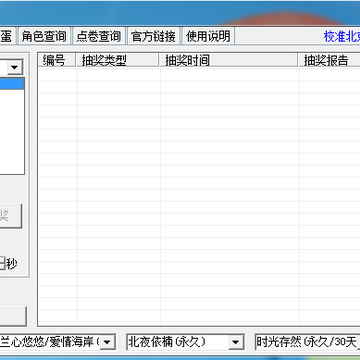Click the partially visible 蛋 tab
Image resolution: width=360 pixels, height=360 pixels.
coord(7,36)
